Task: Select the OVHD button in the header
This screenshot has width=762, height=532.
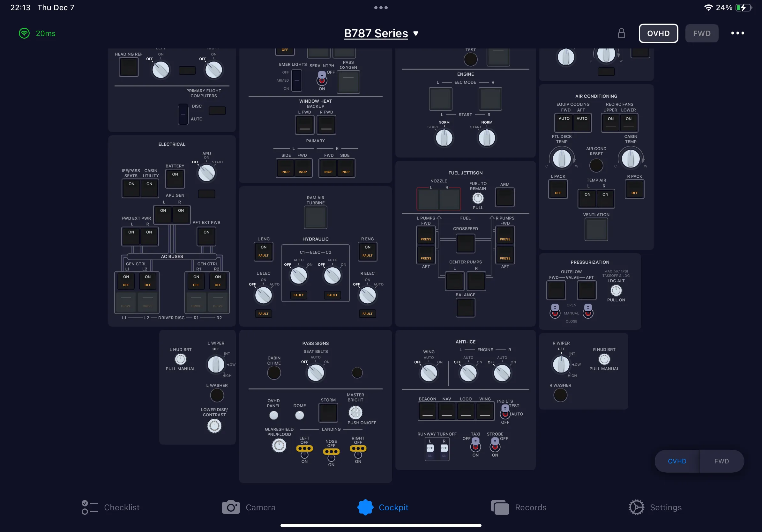Action: 658,33
